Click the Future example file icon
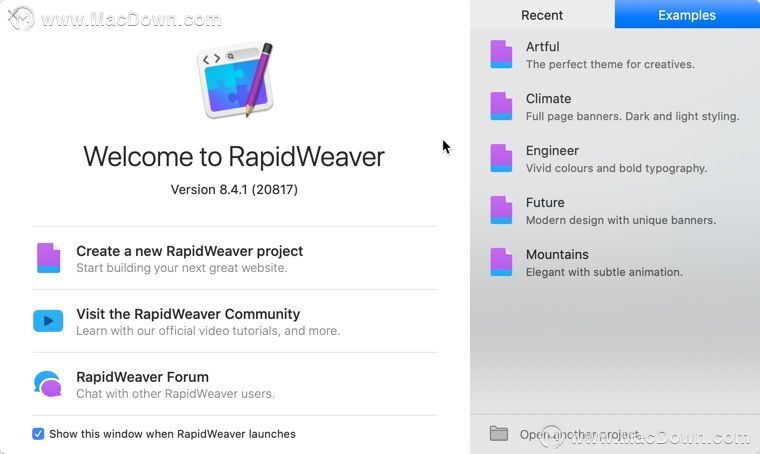The image size is (760, 454). coord(501,210)
